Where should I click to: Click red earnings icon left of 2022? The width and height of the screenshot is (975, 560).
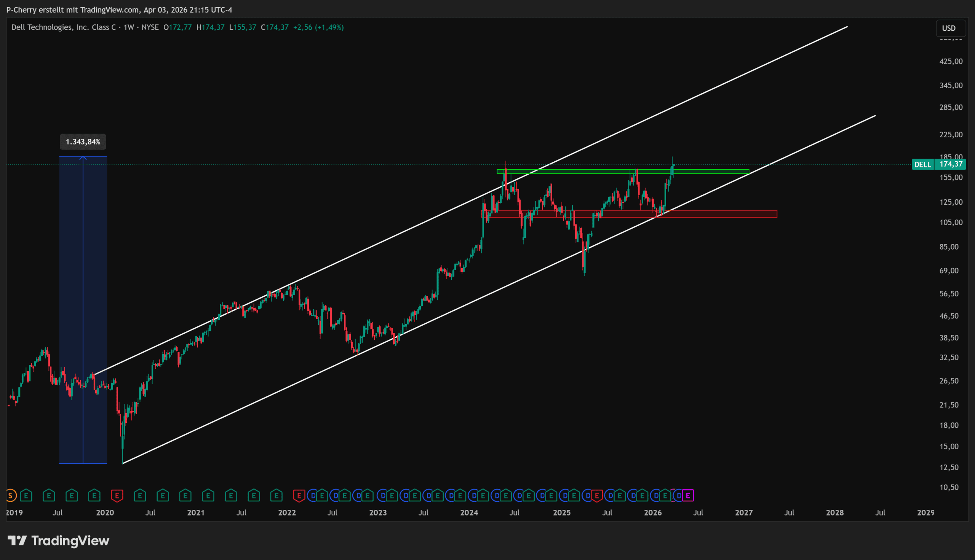point(299,495)
